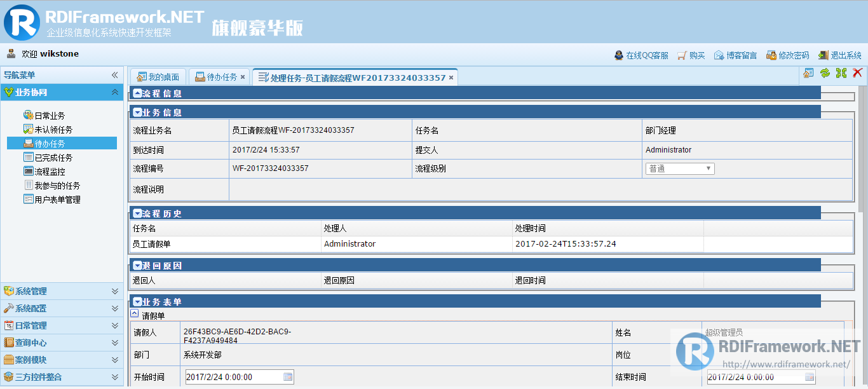
Task: Click the home desktop icon in tab toolbar
Action: point(808,73)
